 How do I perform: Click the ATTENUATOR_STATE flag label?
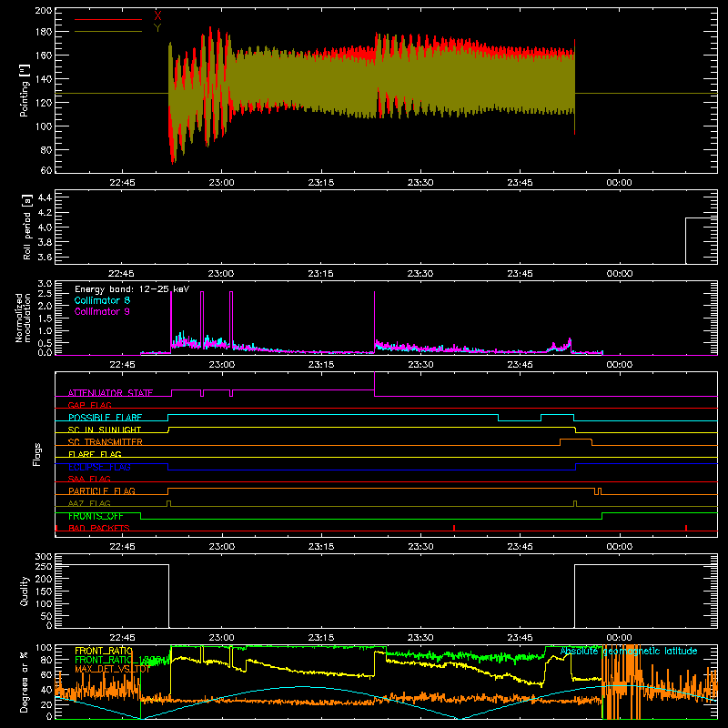110,393
